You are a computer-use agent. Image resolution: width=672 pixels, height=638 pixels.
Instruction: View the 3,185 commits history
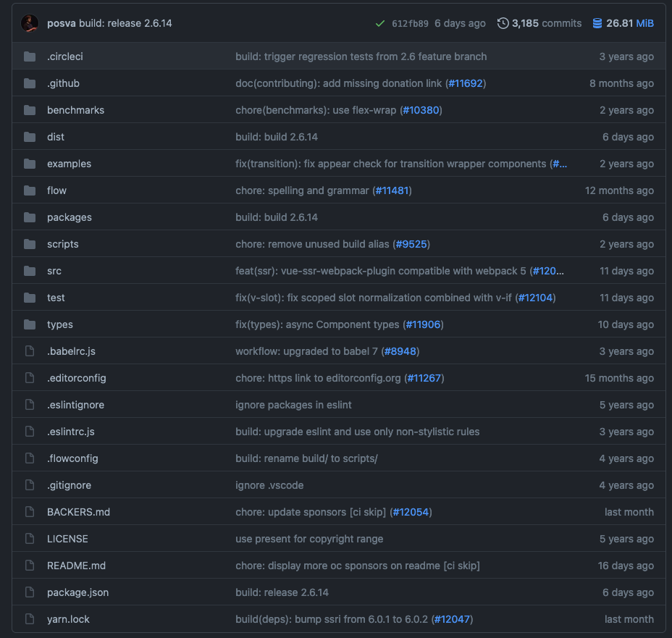546,23
